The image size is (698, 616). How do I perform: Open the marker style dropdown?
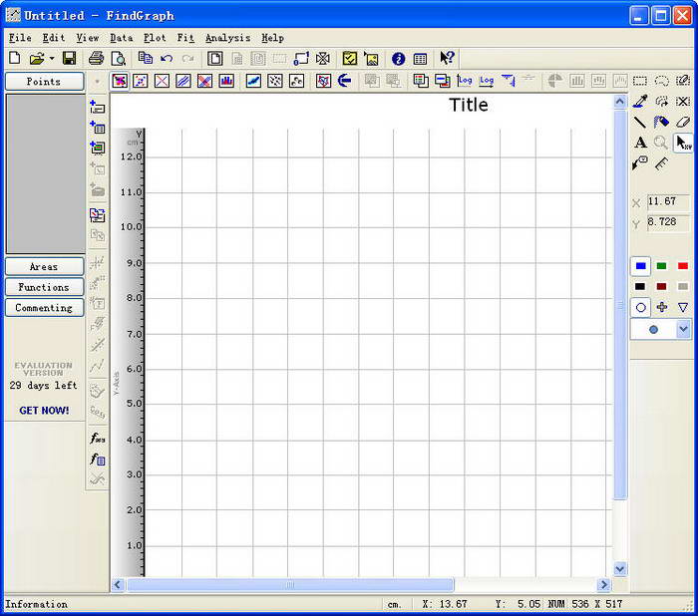click(683, 330)
